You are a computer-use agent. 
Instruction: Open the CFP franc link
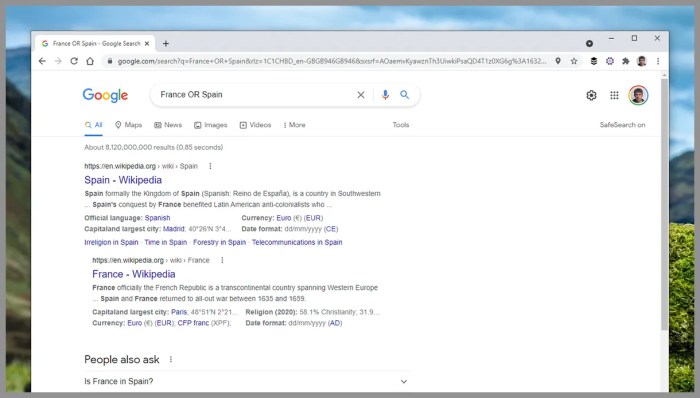click(193, 323)
